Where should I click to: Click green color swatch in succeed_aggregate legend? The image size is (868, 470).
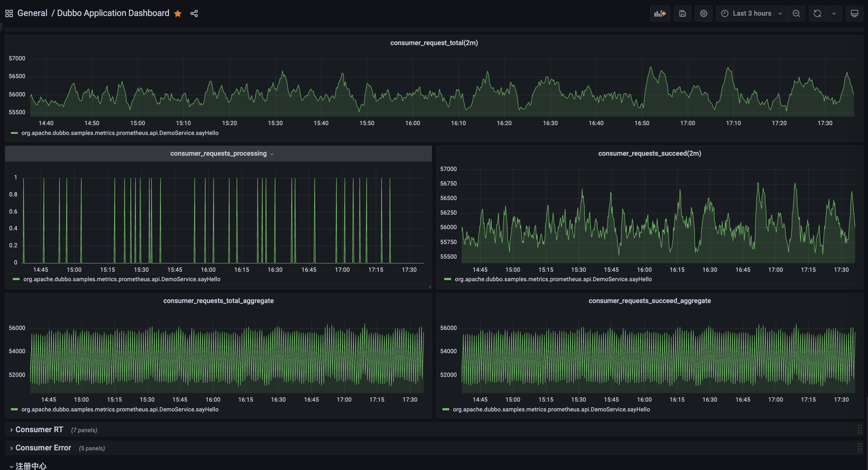[x=446, y=409]
